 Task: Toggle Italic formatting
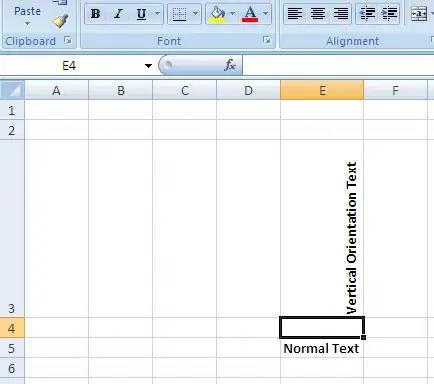(x=118, y=14)
